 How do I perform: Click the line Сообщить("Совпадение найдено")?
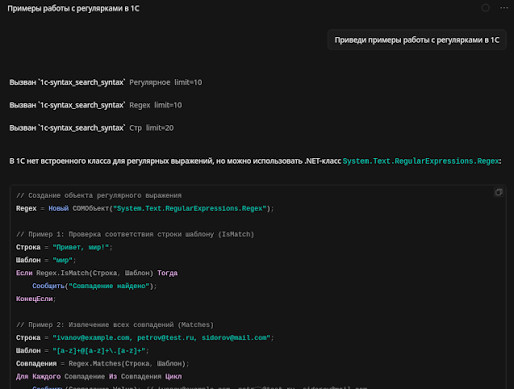(94, 286)
